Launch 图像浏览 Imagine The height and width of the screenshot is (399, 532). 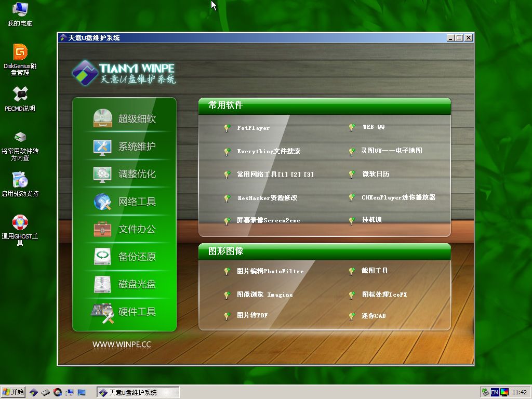(x=264, y=295)
